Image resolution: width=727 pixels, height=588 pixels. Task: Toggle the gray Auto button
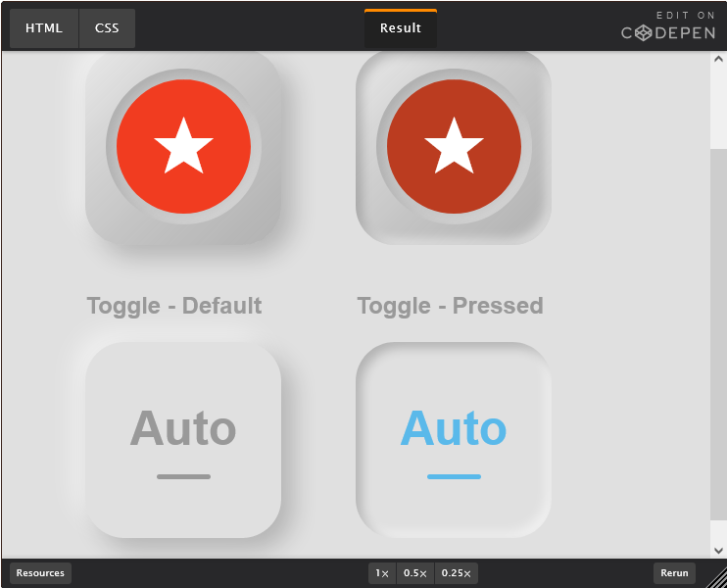point(183,440)
